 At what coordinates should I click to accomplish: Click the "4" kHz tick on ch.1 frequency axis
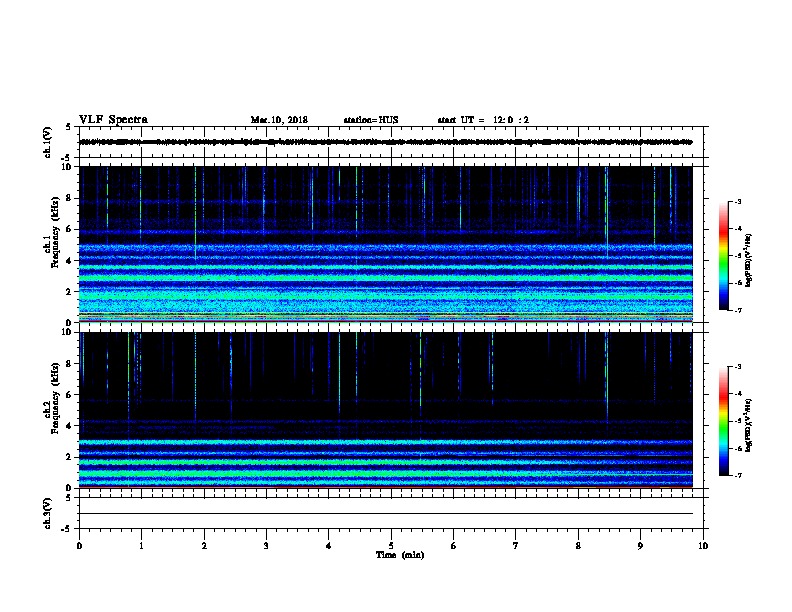point(69,261)
